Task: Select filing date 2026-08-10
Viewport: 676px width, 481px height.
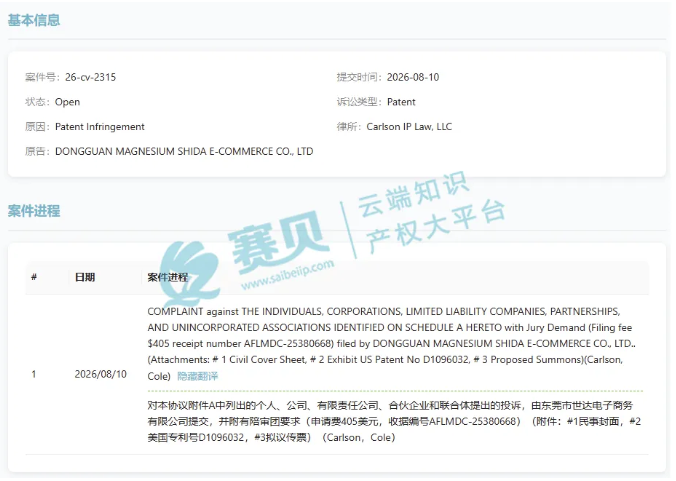Action: point(413,77)
